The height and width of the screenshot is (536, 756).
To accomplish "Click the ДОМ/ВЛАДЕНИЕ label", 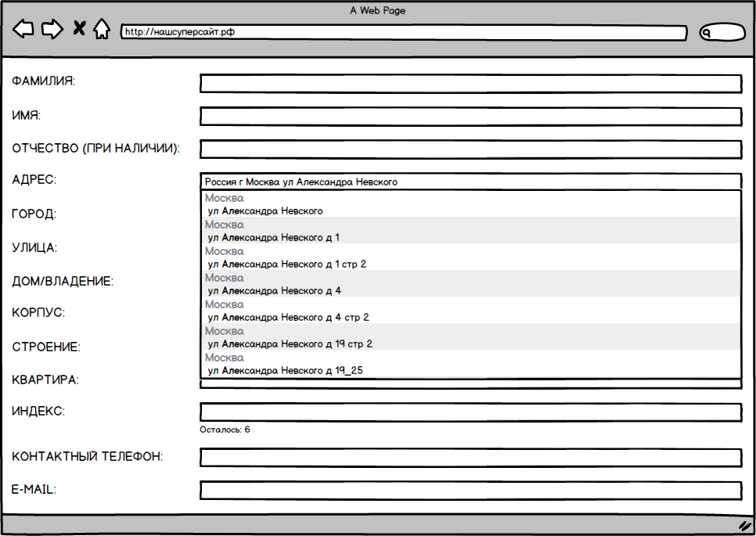I will [63, 281].
